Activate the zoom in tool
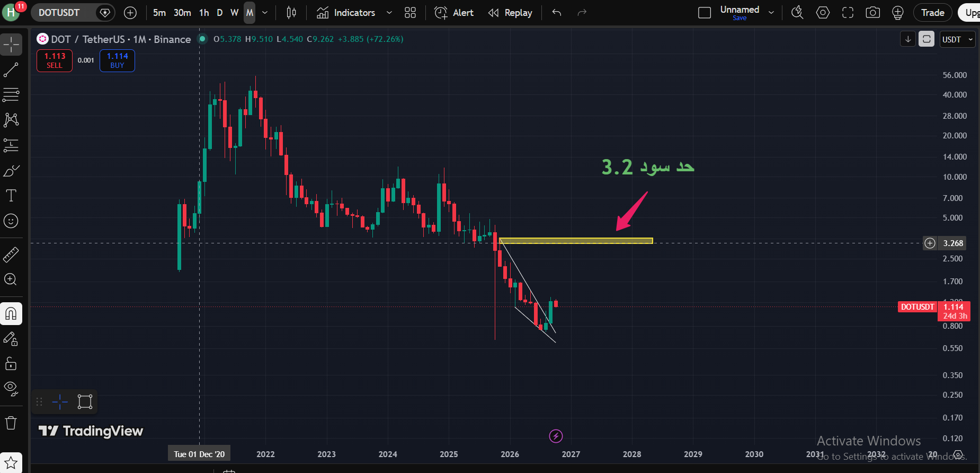 tap(11, 279)
